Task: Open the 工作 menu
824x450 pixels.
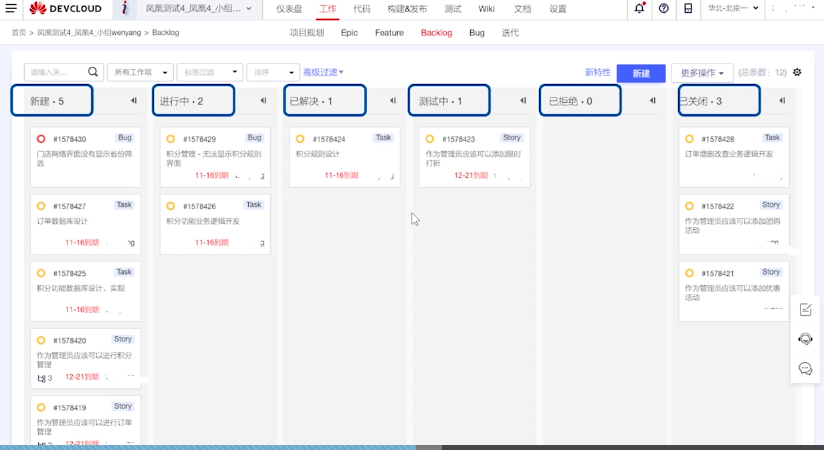Action: pyautogui.click(x=328, y=9)
